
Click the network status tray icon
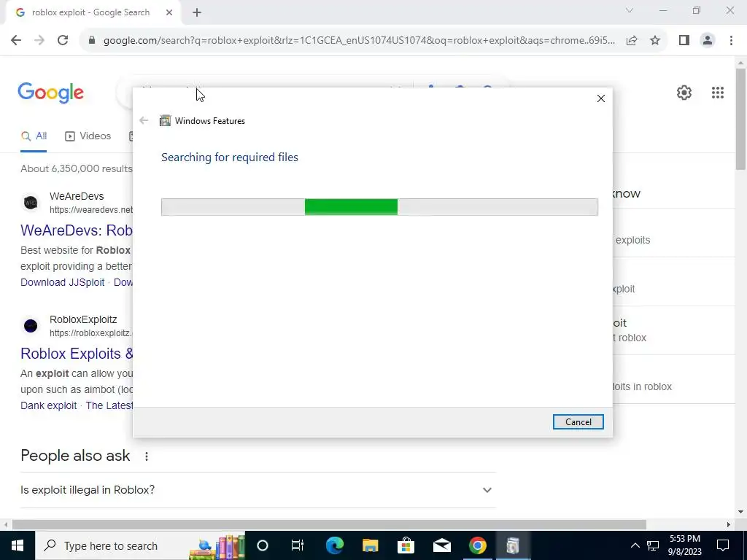tap(653, 545)
